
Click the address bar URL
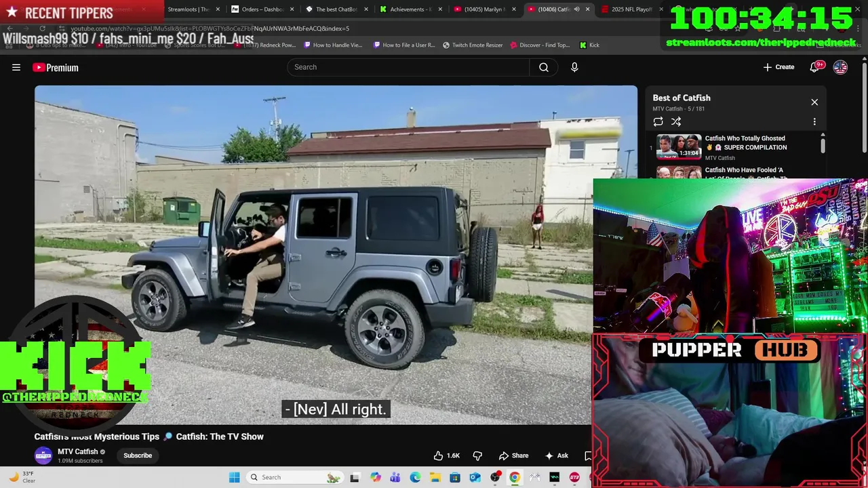210,28
